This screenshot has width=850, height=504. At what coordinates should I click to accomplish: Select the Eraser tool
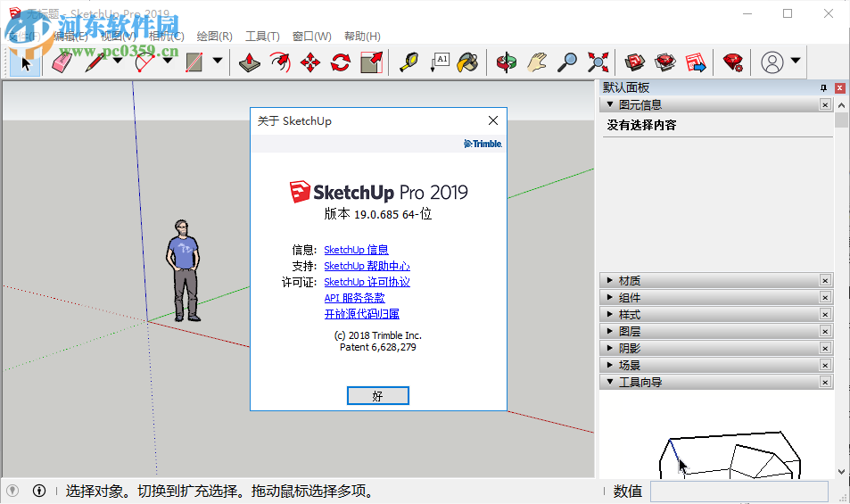click(x=62, y=62)
